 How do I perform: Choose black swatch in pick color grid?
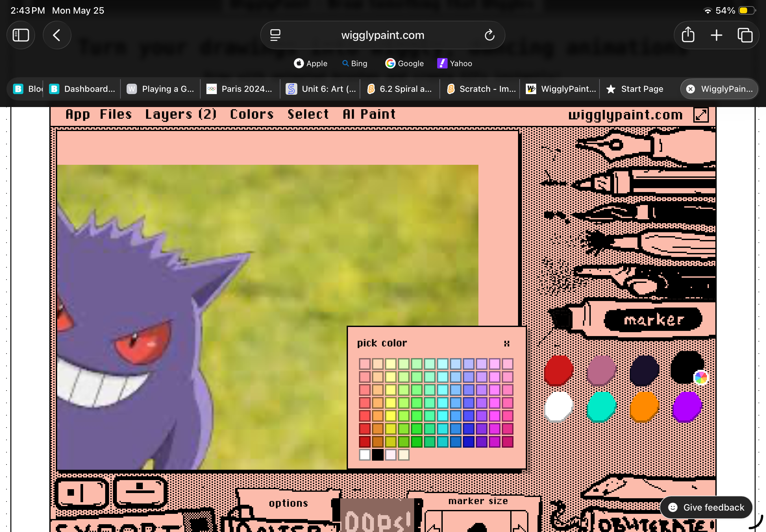pos(377,455)
